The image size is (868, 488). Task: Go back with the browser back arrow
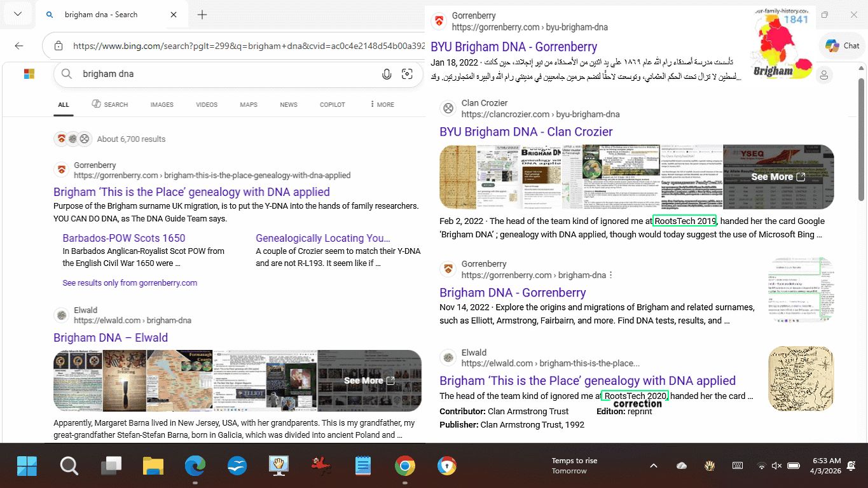(19, 46)
